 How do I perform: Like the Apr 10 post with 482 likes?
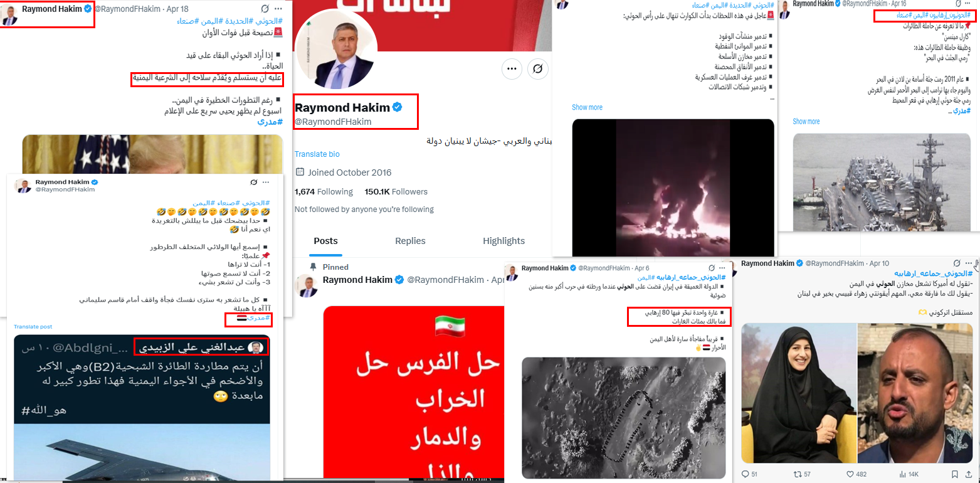tap(851, 474)
